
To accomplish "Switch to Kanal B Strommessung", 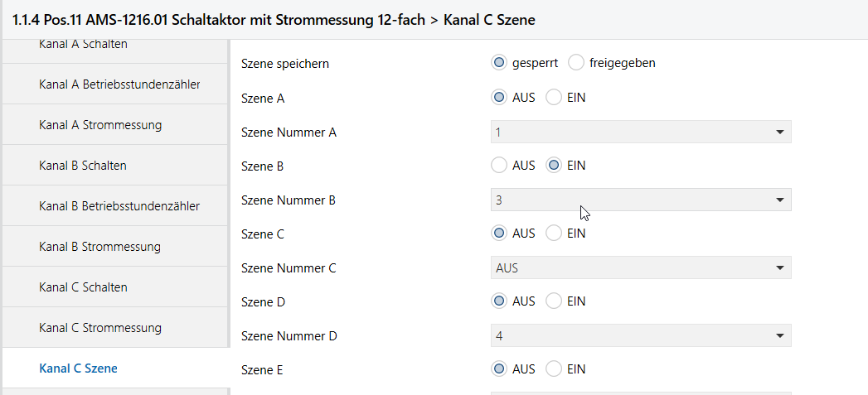I will tap(99, 247).
